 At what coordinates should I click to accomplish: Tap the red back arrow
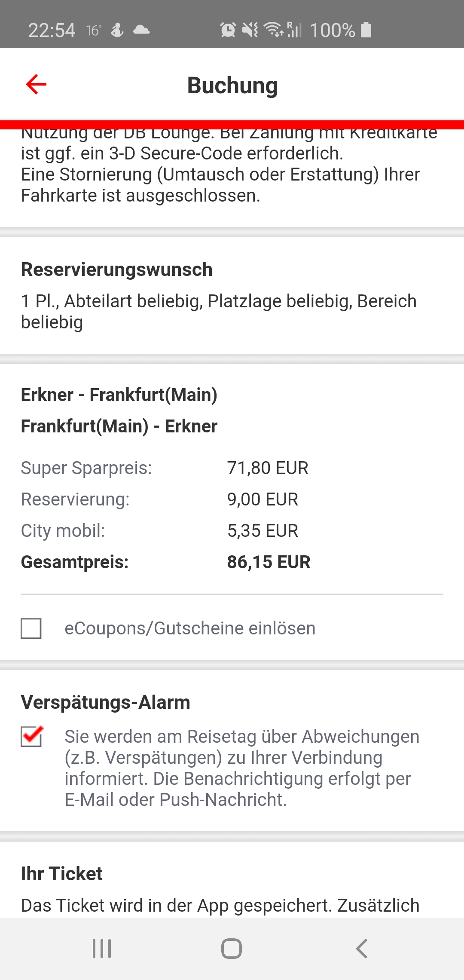point(36,84)
